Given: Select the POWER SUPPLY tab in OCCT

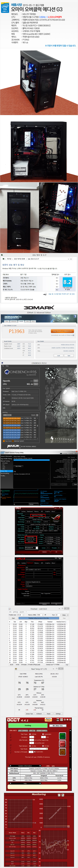Looking at the screenshot, I should (x=42, y=731).
